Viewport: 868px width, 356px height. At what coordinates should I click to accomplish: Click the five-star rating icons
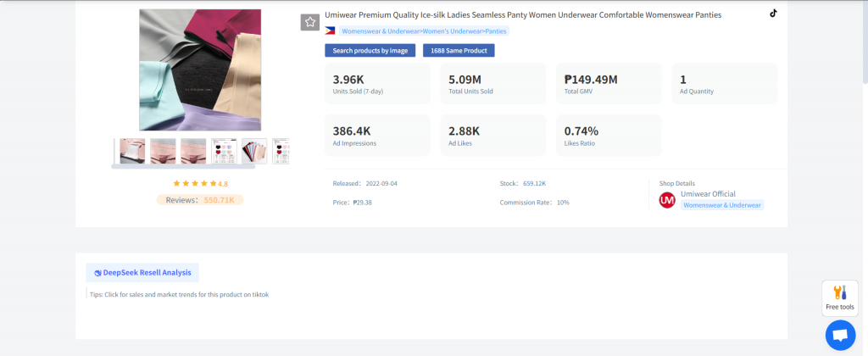coord(194,183)
